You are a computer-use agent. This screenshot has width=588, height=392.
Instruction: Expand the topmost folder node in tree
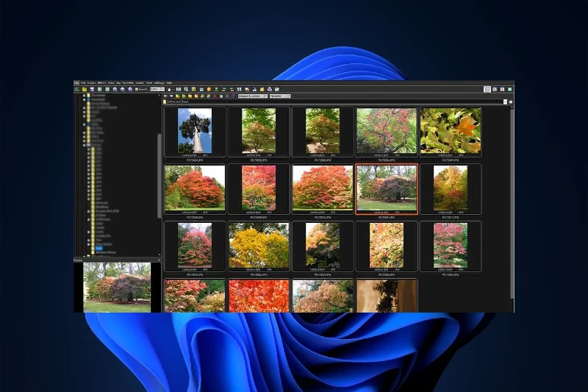tap(84, 96)
